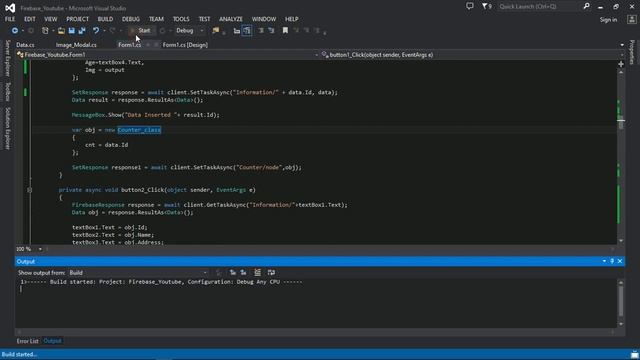Image resolution: width=640 pixels, height=360 pixels.
Task: Click the Start debugging button
Action: 141,31
